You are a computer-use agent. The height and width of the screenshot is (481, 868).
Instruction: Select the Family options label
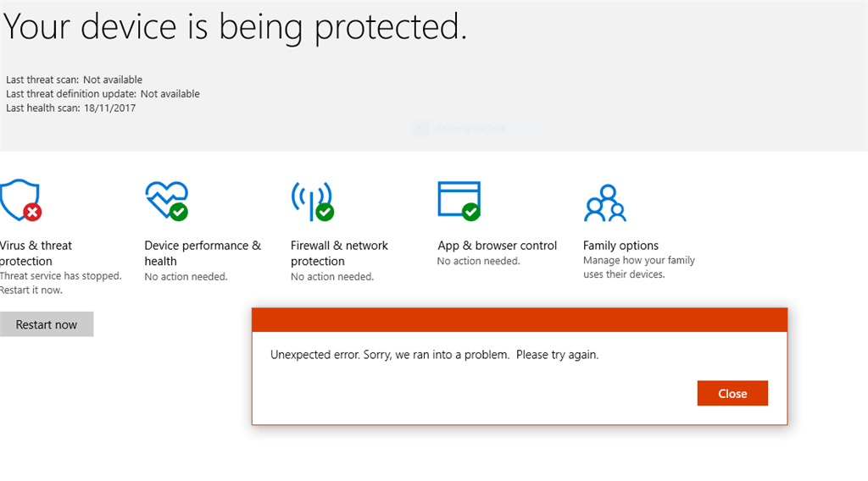(620, 246)
